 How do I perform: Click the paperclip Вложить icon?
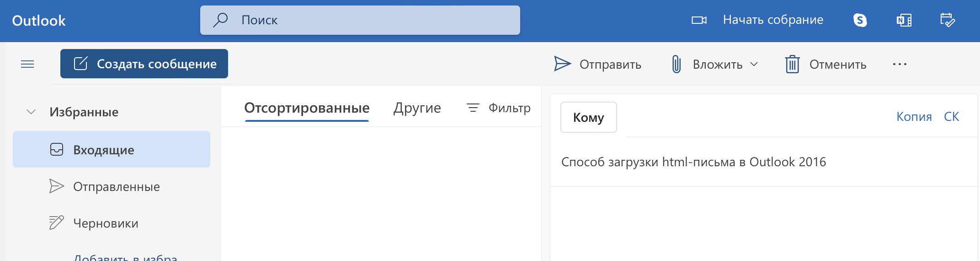click(676, 64)
